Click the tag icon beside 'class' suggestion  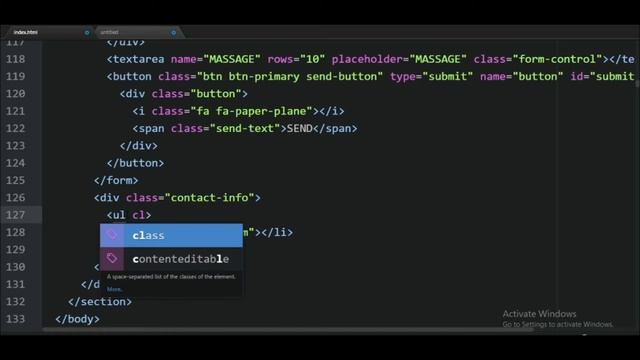pos(112,235)
